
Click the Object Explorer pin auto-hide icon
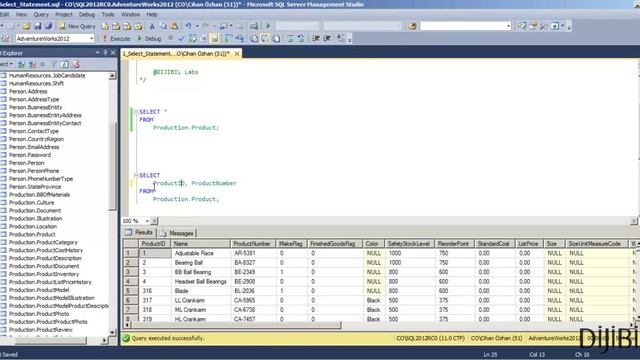(105, 53)
